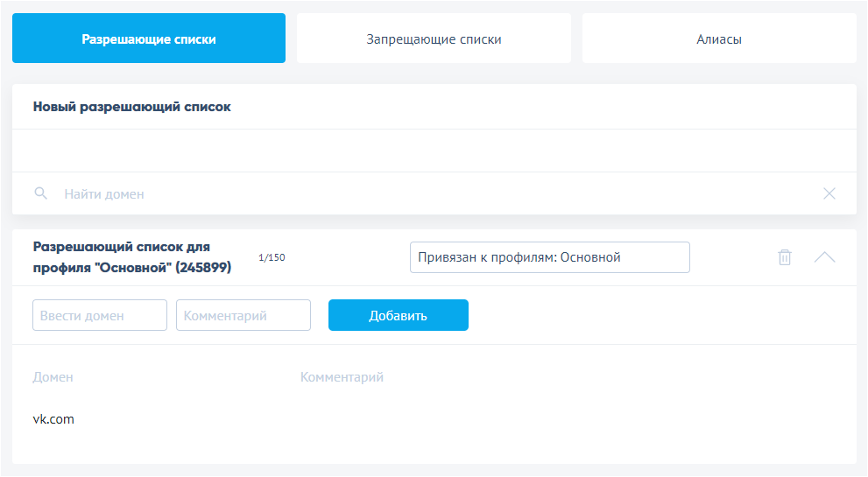This screenshot has height=477, width=868.
Task: Click the 'Комментарий' column header
Action: (x=342, y=377)
